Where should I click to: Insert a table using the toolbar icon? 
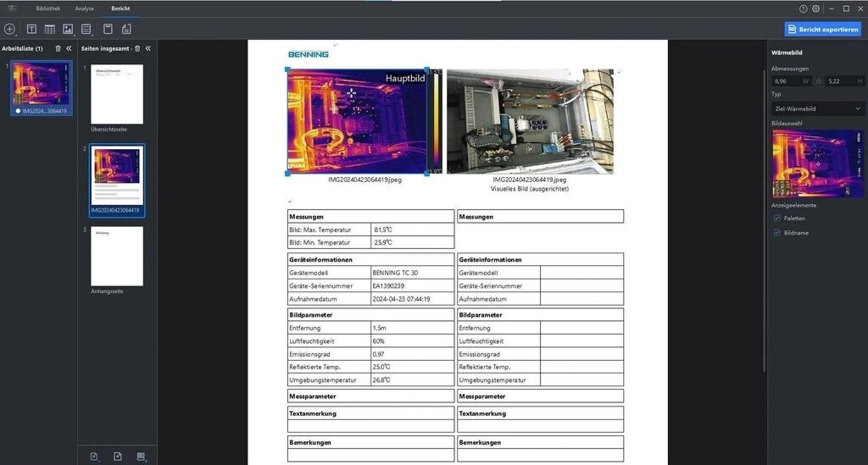pyautogui.click(x=50, y=29)
